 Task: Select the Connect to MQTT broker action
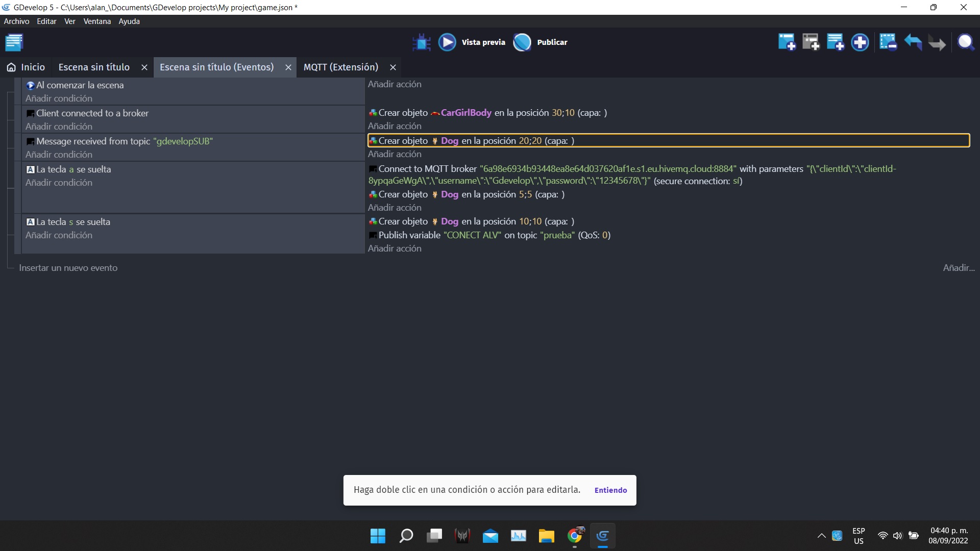point(632,175)
